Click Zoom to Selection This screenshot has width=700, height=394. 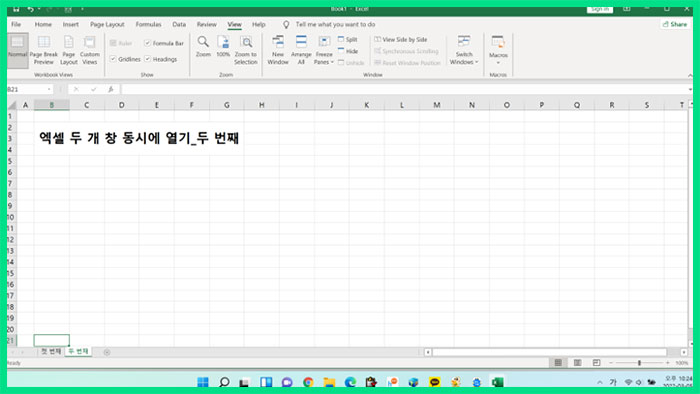(x=246, y=50)
